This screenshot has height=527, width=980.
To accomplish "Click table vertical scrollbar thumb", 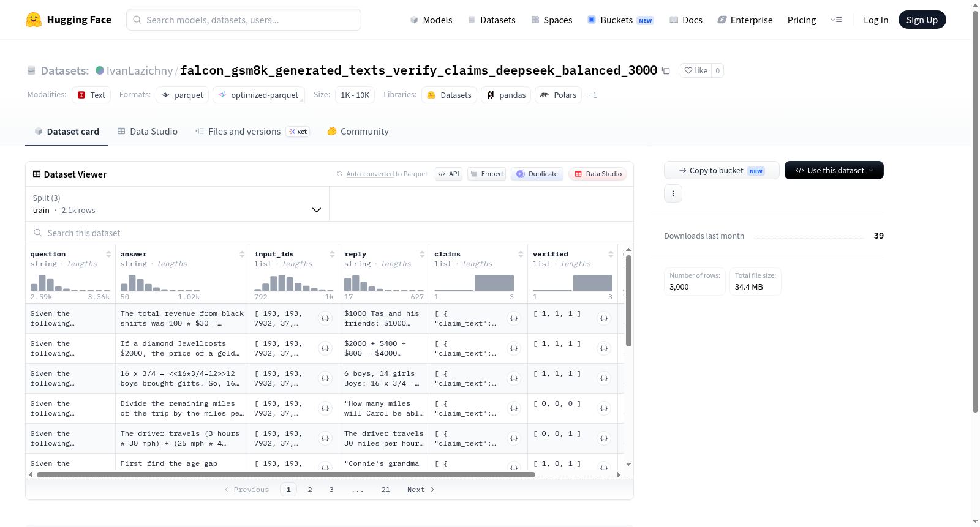I will pyautogui.click(x=628, y=301).
